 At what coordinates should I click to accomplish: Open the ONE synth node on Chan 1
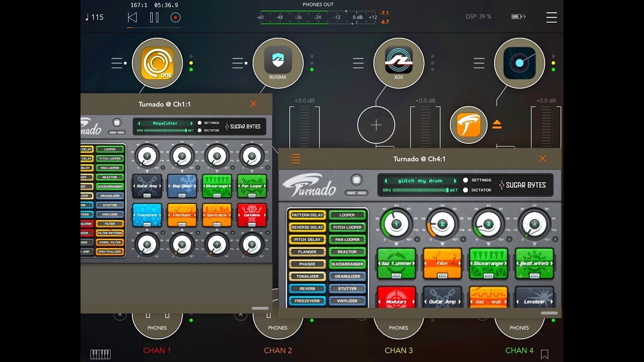tap(157, 63)
